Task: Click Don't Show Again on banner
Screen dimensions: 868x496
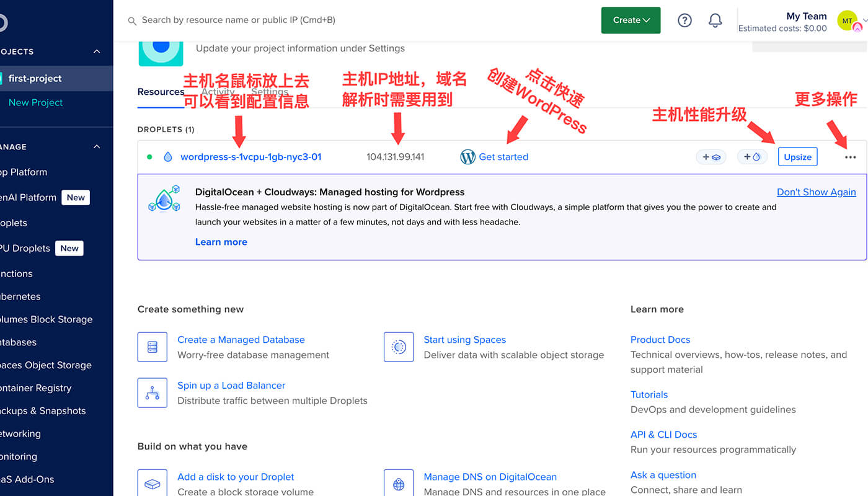Action: [x=817, y=192]
